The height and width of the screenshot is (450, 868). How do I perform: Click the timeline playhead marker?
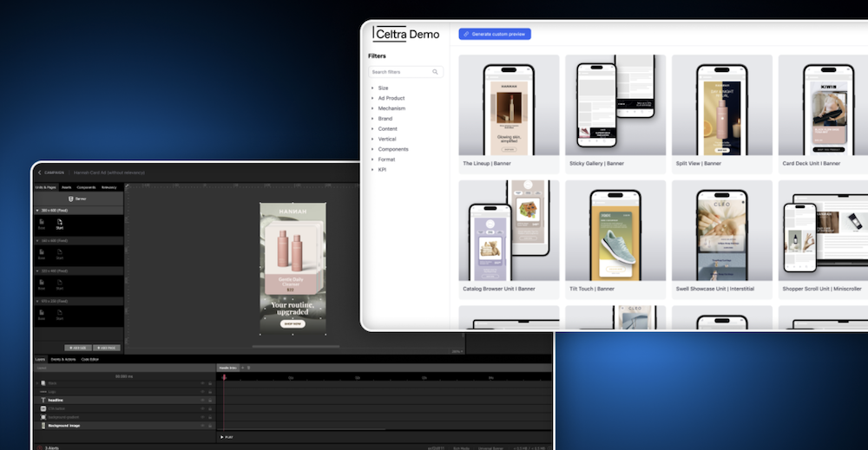pos(223,377)
